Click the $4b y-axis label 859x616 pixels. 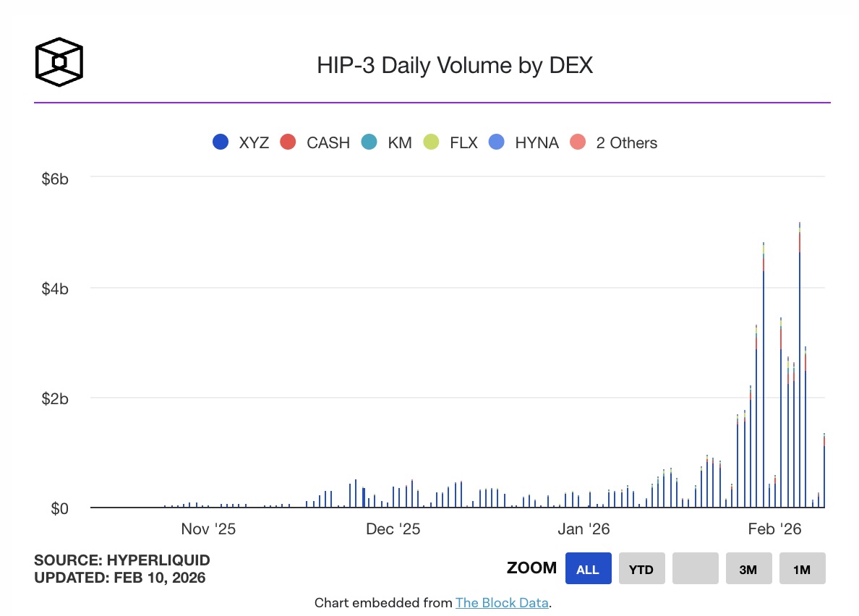point(56,289)
